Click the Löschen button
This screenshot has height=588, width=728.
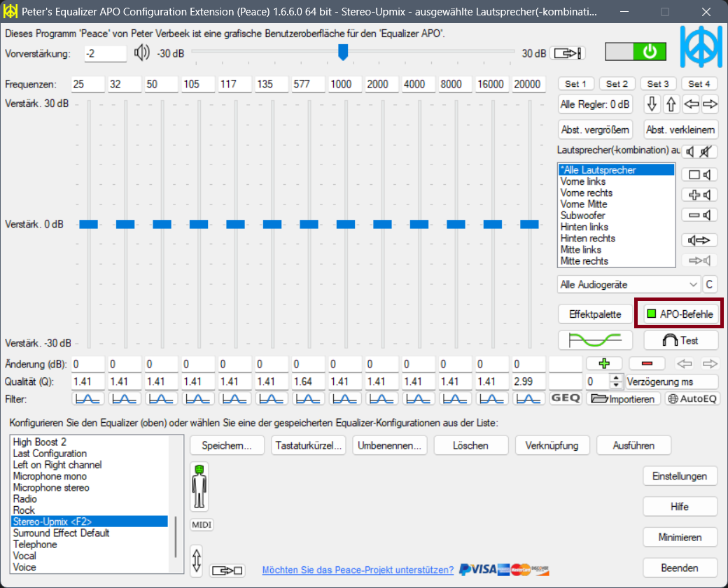coord(471,445)
